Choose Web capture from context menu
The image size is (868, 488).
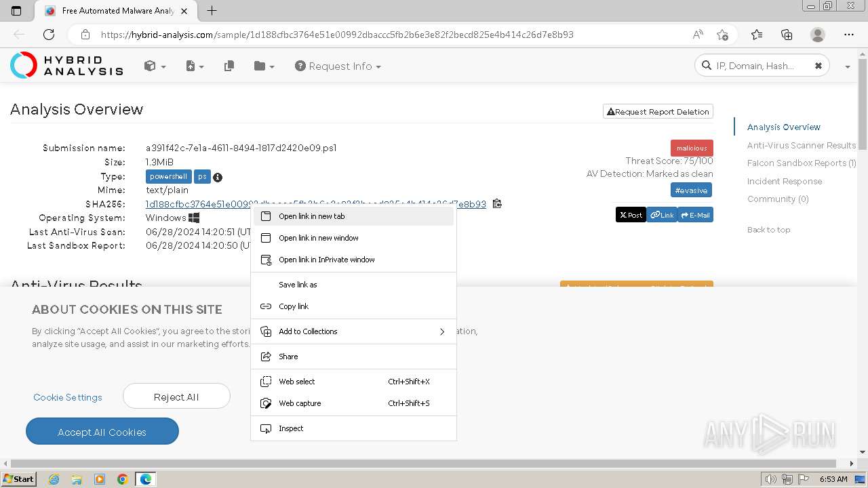coord(353,403)
